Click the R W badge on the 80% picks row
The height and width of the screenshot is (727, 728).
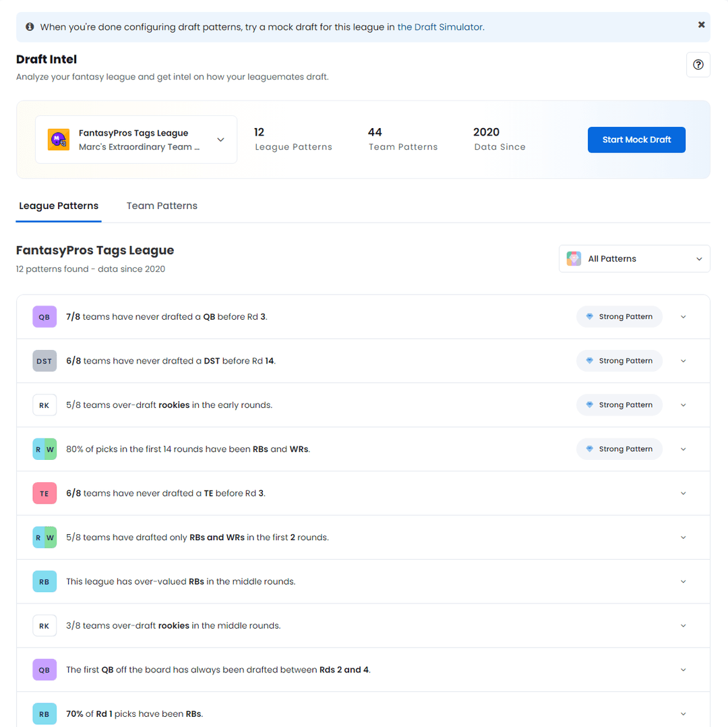click(44, 449)
